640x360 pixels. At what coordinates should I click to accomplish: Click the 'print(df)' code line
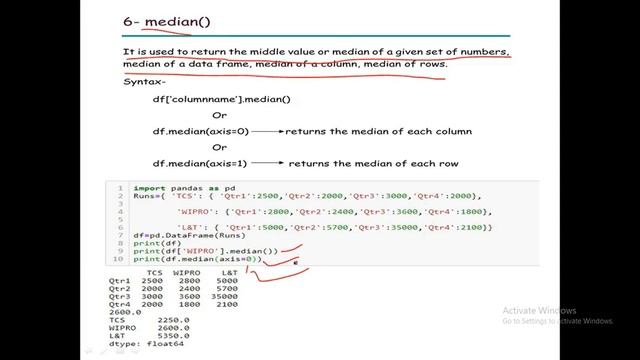click(x=157, y=243)
